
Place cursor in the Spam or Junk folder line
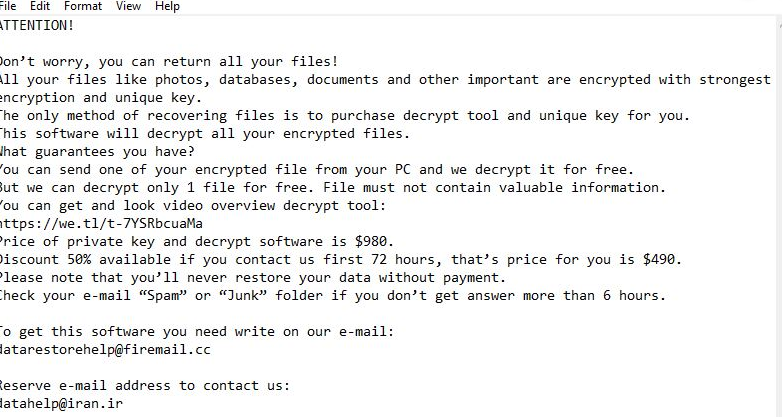[x=330, y=295]
